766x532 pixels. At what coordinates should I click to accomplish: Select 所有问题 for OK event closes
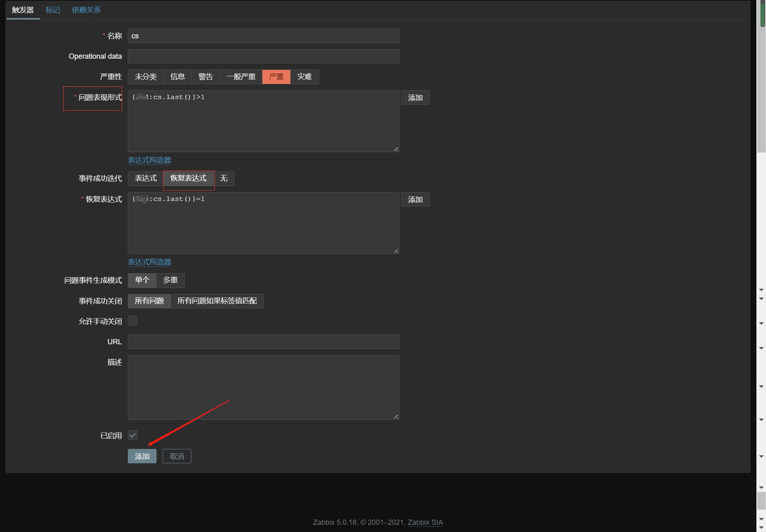tap(149, 301)
